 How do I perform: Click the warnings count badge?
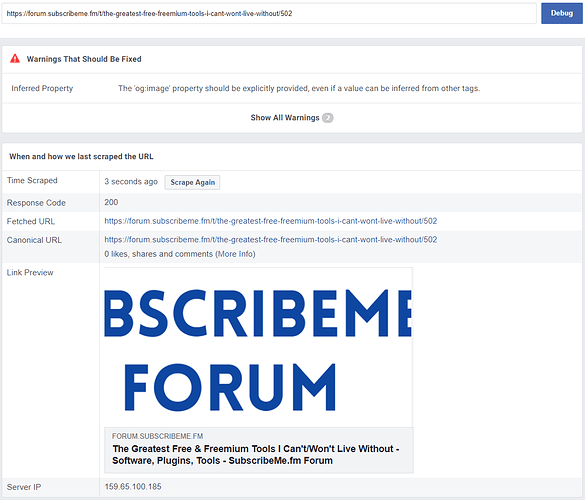pyautogui.click(x=328, y=118)
